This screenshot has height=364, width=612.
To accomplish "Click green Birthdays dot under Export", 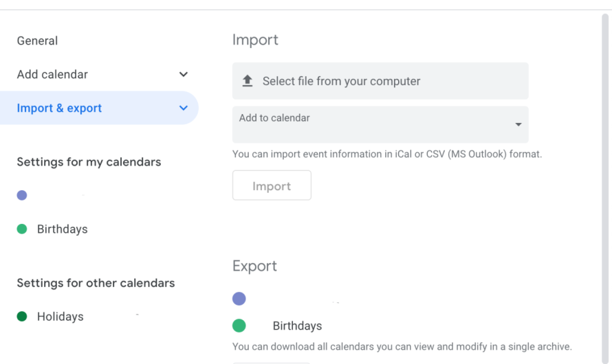I will (x=239, y=326).
